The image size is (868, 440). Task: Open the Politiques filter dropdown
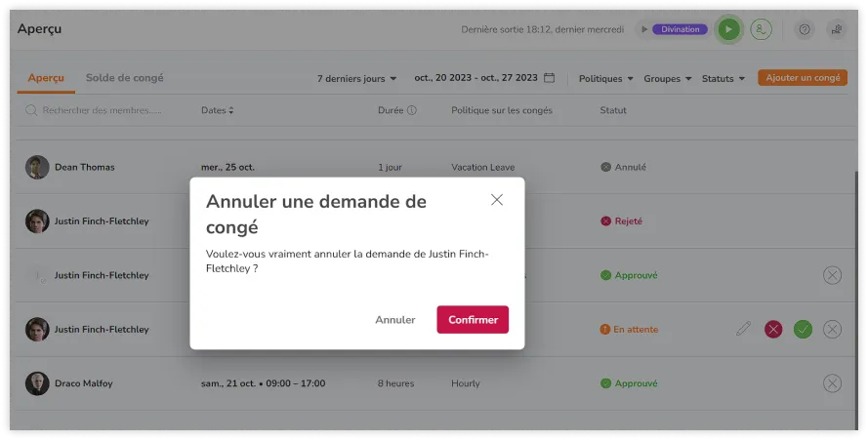606,78
